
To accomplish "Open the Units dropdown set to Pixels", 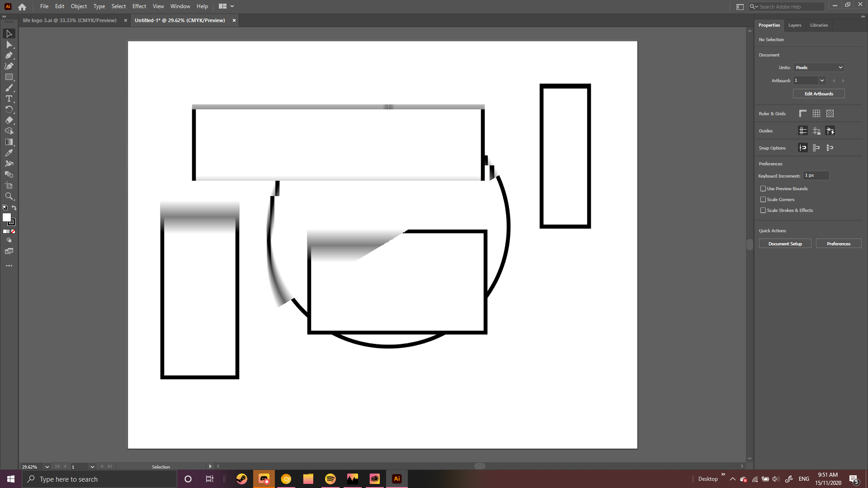I will pyautogui.click(x=819, y=67).
